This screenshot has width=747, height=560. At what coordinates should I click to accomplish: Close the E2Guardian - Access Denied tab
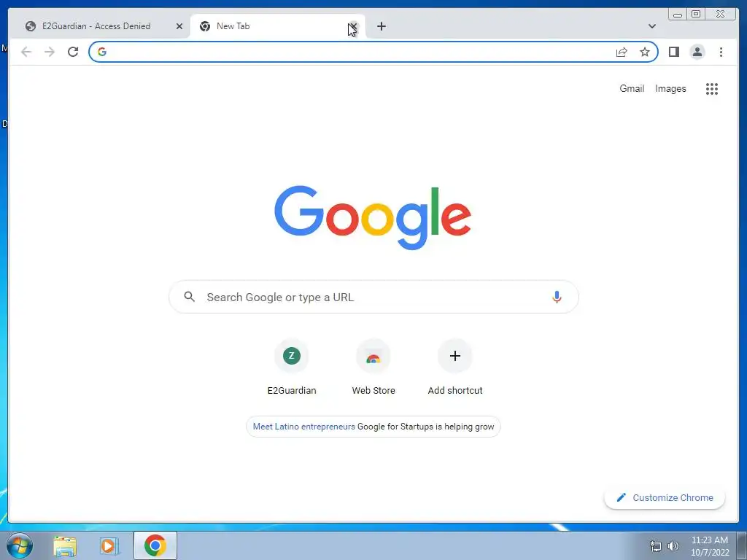pyautogui.click(x=179, y=26)
